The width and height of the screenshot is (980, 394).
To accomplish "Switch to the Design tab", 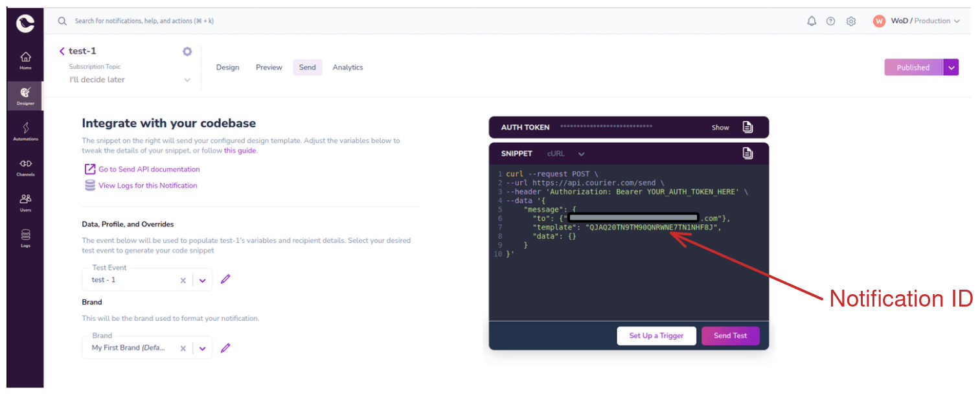I will [x=227, y=67].
